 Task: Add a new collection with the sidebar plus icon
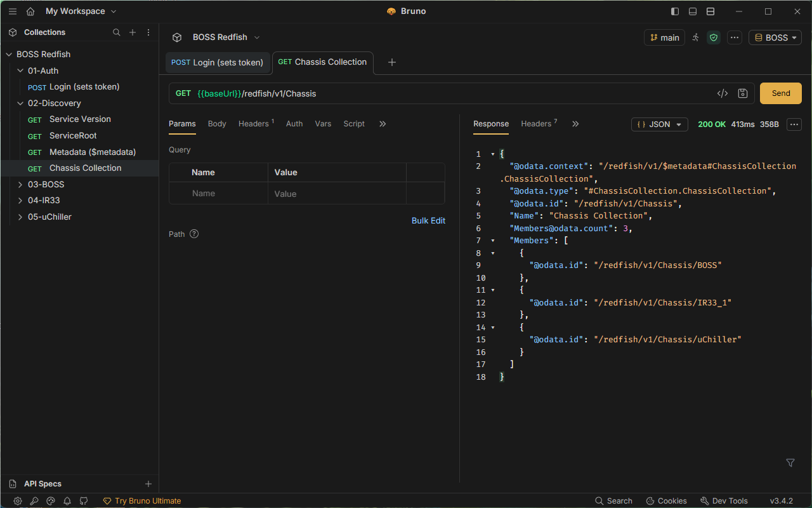click(x=133, y=32)
